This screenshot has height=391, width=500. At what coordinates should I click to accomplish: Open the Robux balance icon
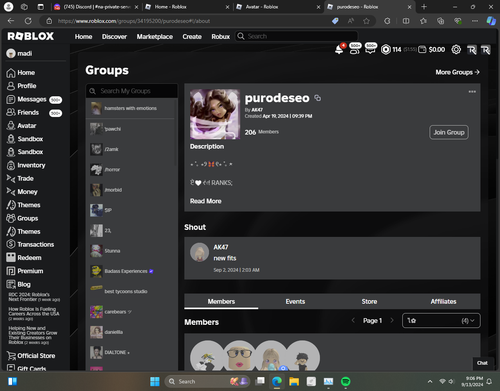(x=386, y=50)
